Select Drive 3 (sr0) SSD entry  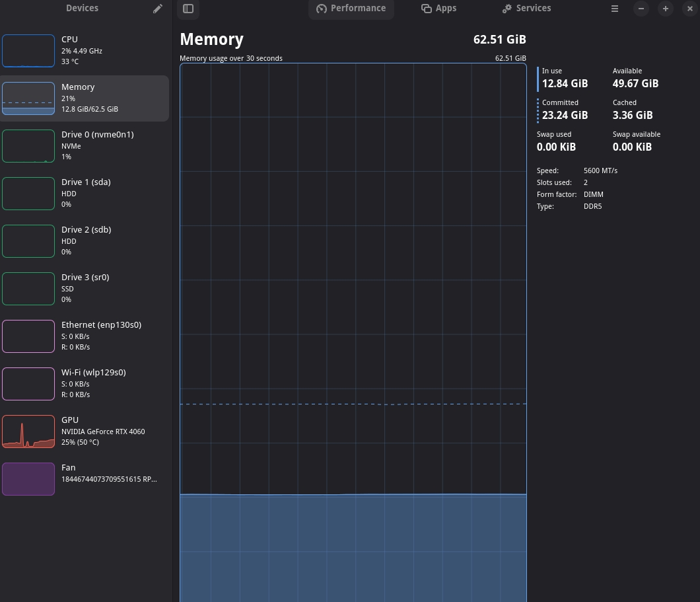(x=85, y=289)
